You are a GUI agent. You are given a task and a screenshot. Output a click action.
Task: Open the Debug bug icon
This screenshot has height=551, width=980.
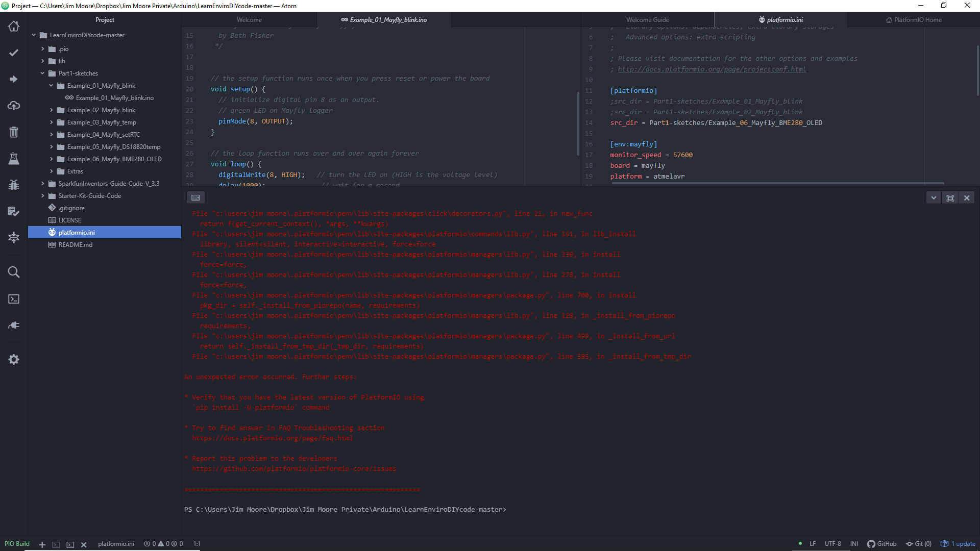14,185
